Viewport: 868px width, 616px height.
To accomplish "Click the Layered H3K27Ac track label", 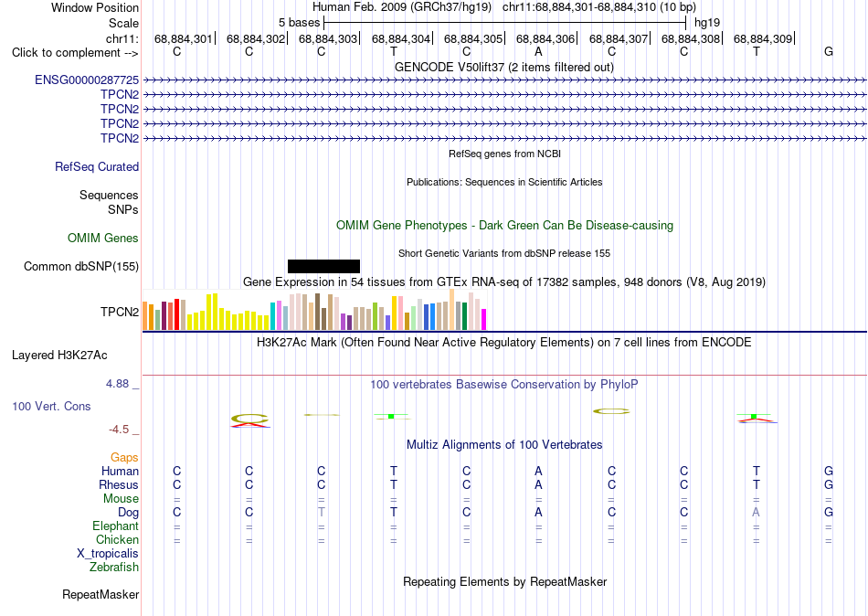I will pyautogui.click(x=59, y=356).
